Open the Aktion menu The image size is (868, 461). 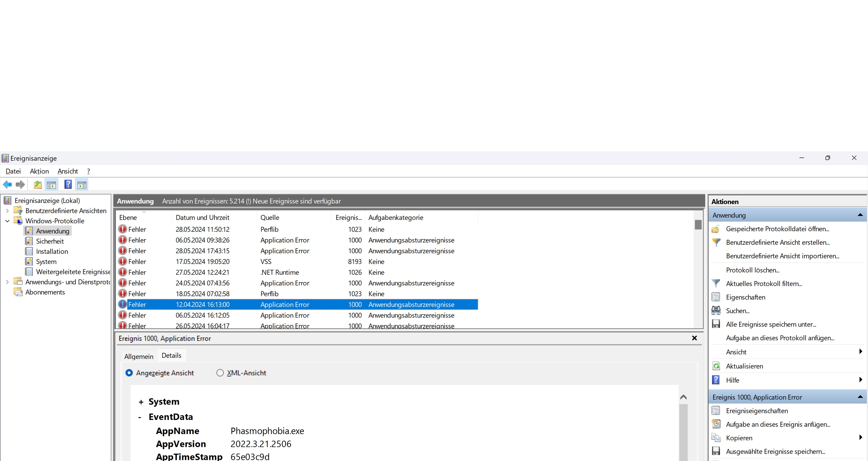(39, 171)
